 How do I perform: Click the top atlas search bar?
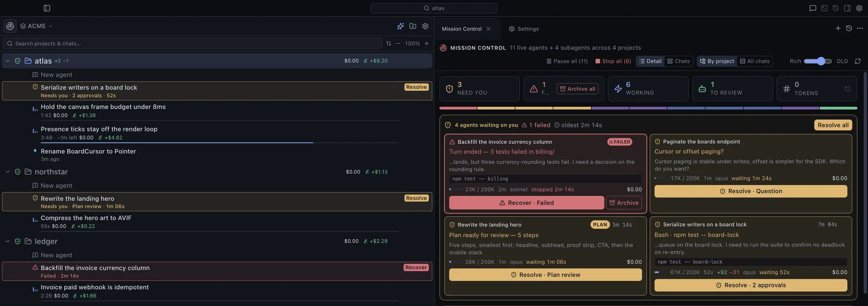(434, 8)
